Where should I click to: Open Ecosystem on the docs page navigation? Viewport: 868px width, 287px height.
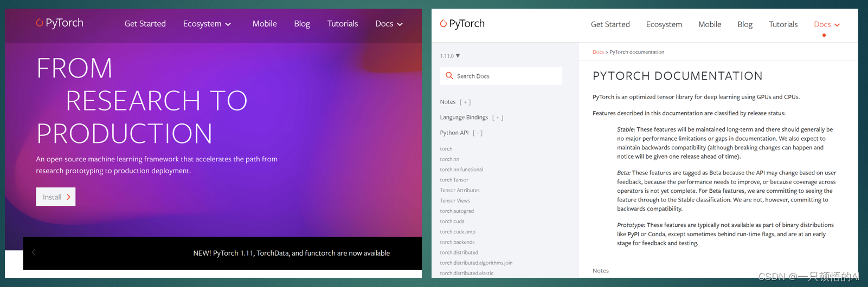point(664,24)
